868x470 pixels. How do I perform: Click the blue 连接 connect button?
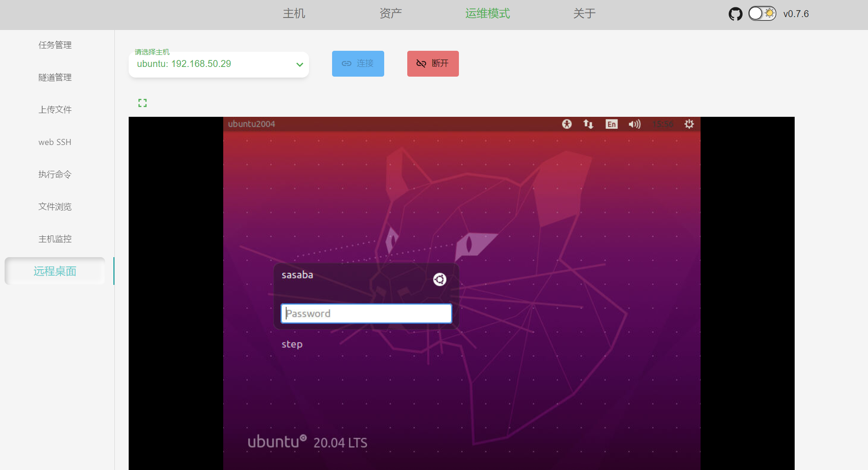(358, 64)
